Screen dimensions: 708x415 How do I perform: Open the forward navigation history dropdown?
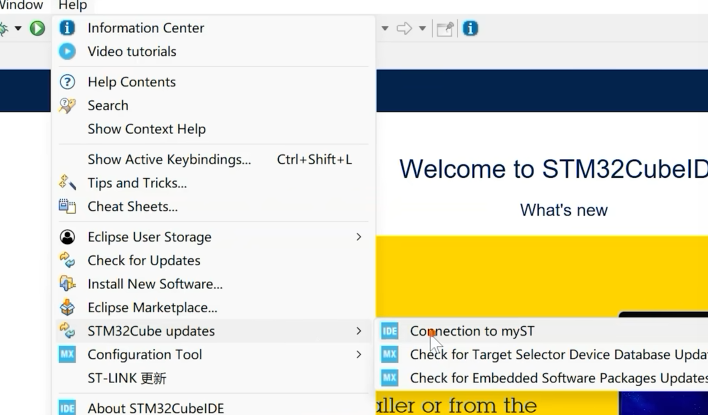pyautogui.click(x=422, y=28)
